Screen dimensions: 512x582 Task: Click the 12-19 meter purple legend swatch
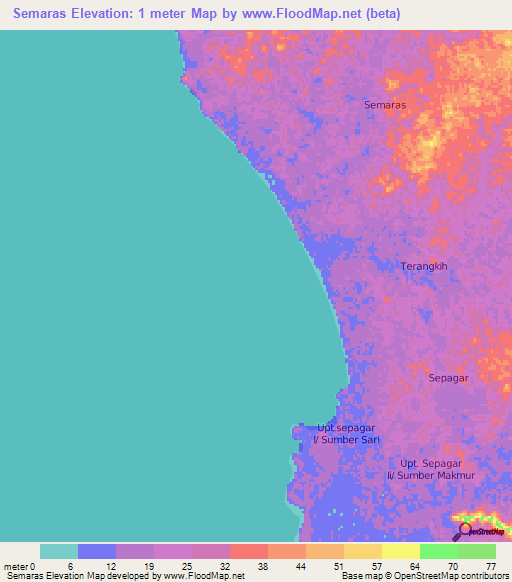(135, 552)
